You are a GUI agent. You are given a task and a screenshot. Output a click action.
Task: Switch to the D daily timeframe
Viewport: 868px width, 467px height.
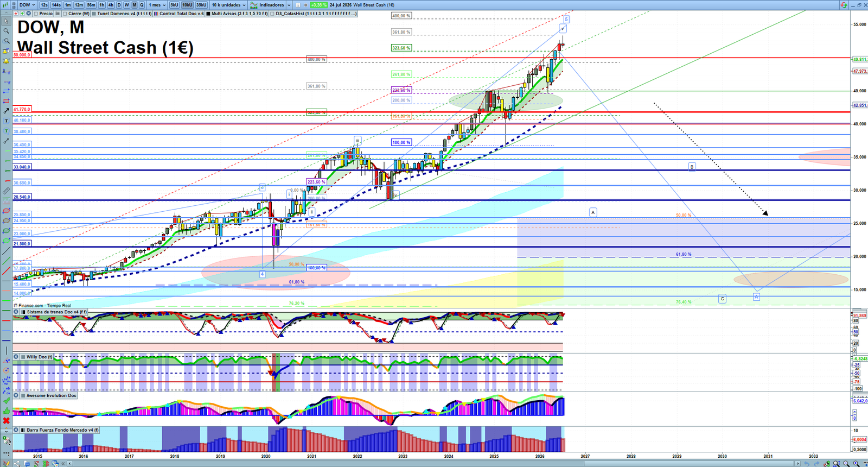(119, 5)
